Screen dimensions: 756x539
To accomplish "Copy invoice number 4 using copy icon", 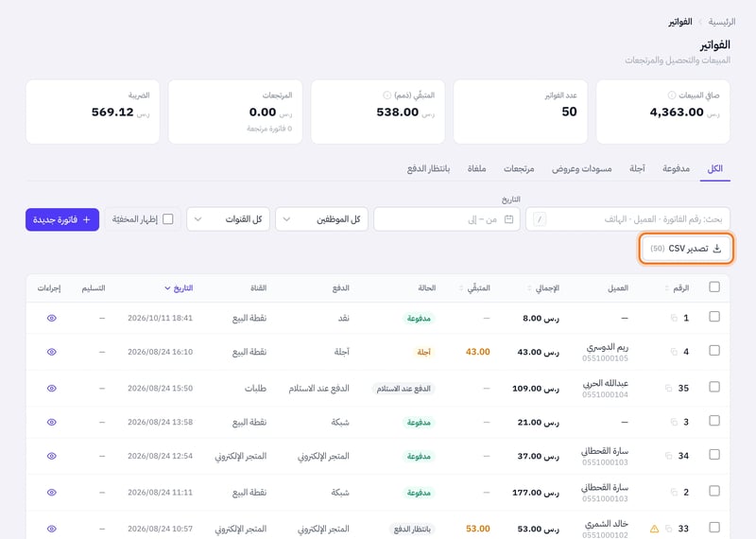I will 674,352.
